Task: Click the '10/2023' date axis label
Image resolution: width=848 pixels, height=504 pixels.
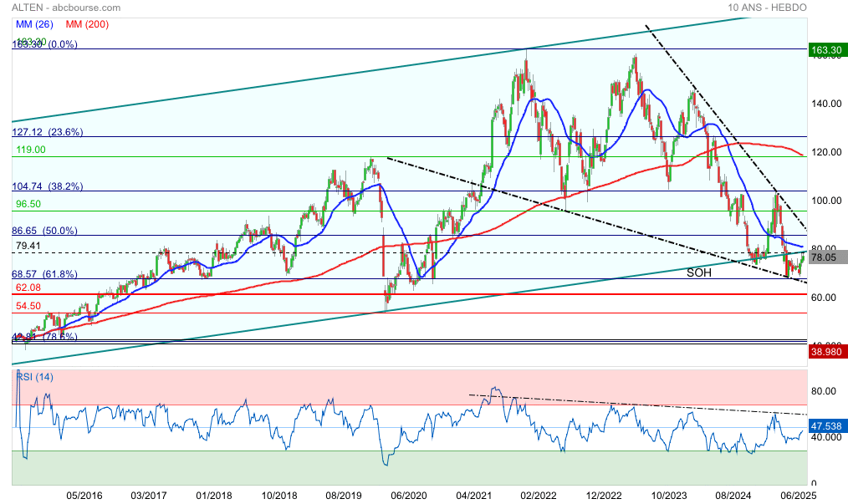Action: 668,496
